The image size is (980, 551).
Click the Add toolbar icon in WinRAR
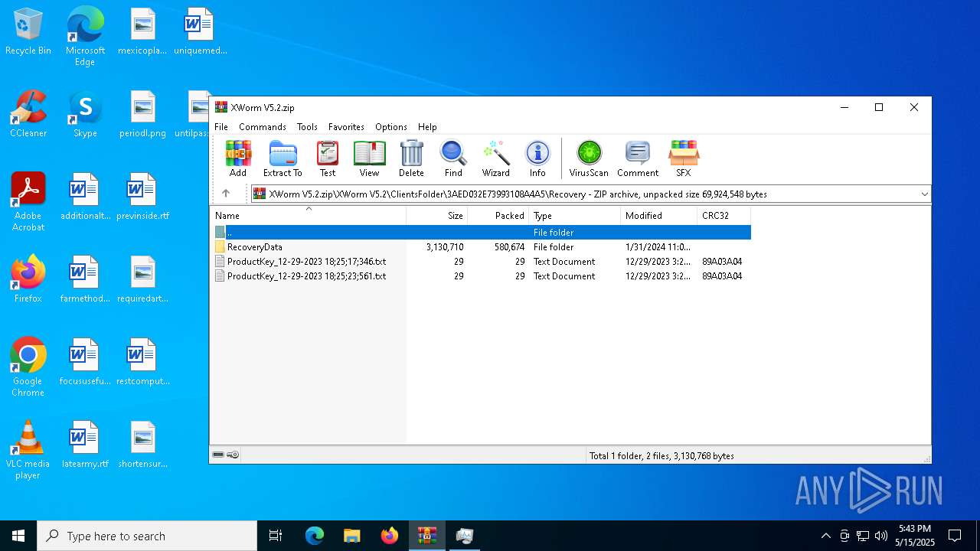238,158
